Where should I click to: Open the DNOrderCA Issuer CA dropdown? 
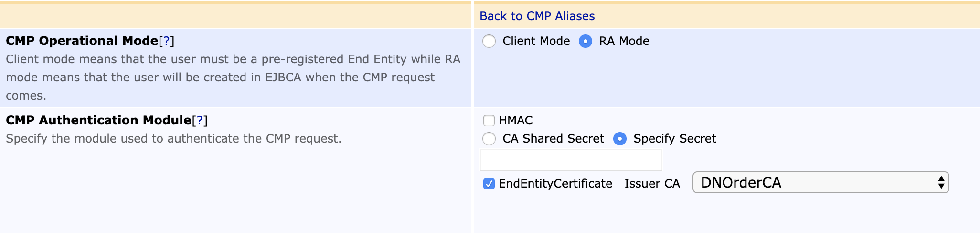tap(812, 183)
